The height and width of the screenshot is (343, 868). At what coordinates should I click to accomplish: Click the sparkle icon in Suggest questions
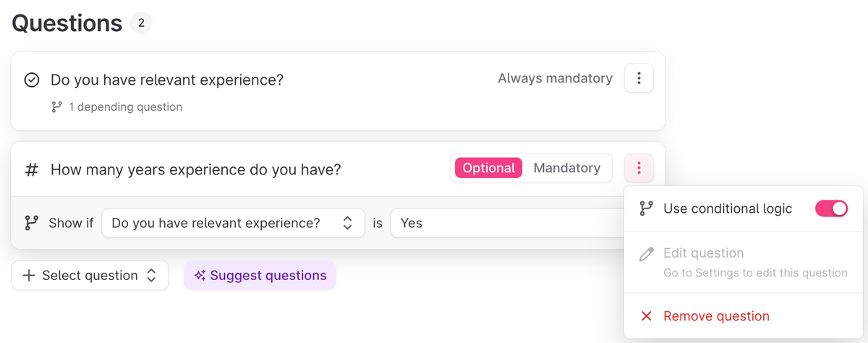[200, 276]
